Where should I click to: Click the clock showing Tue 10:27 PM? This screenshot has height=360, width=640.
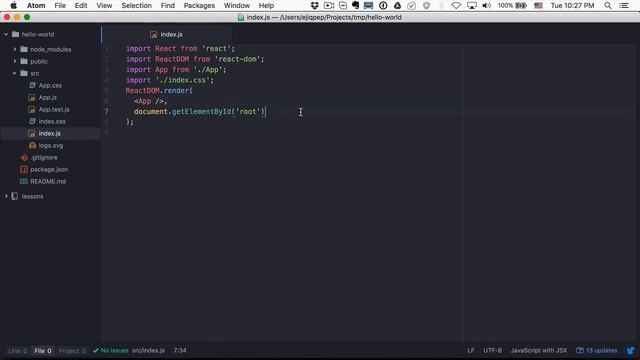point(572,5)
